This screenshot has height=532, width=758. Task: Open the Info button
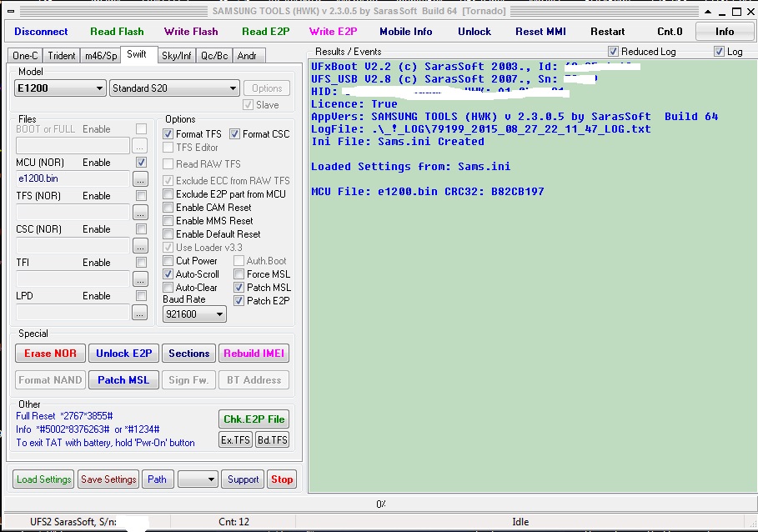(x=724, y=32)
